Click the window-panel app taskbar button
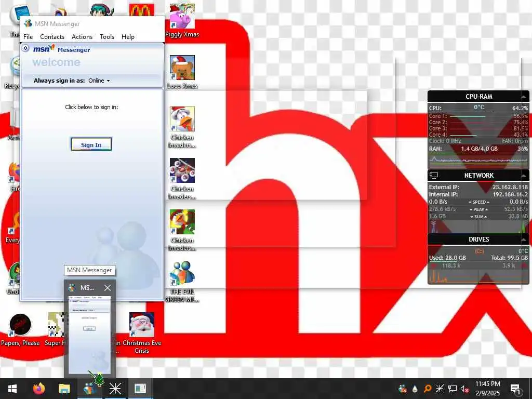 [140, 389]
